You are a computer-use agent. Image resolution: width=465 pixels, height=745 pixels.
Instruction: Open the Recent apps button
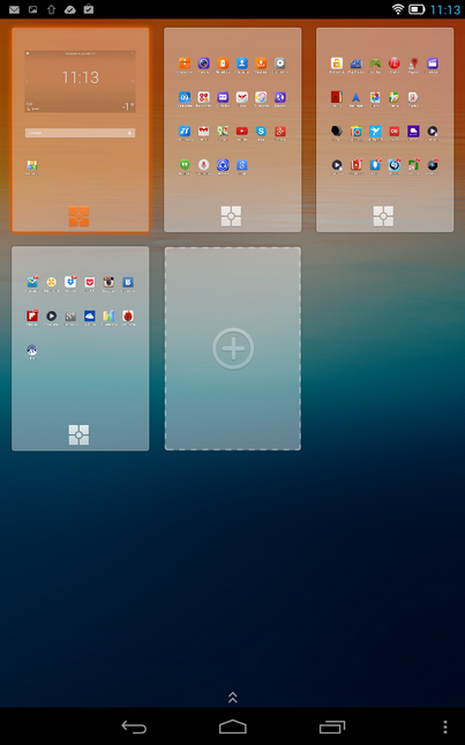click(x=332, y=727)
